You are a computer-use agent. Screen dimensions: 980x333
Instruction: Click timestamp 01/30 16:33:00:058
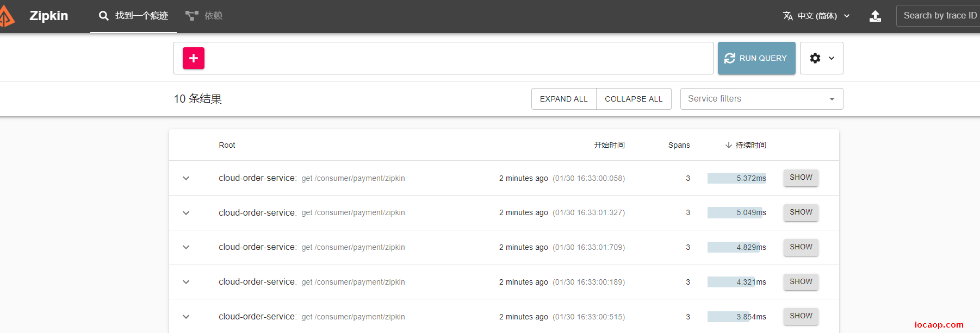(x=589, y=178)
